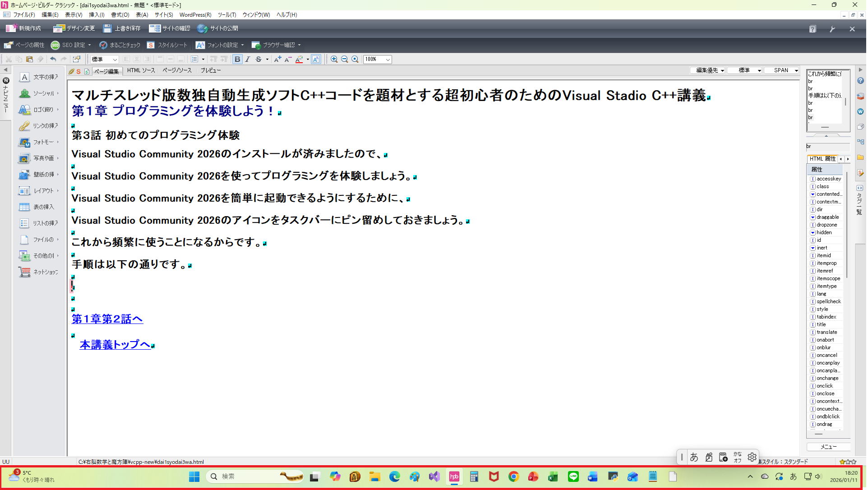The height and width of the screenshot is (490, 868).
Task: Open Visual Studio from the taskbar
Action: [435, 477]
